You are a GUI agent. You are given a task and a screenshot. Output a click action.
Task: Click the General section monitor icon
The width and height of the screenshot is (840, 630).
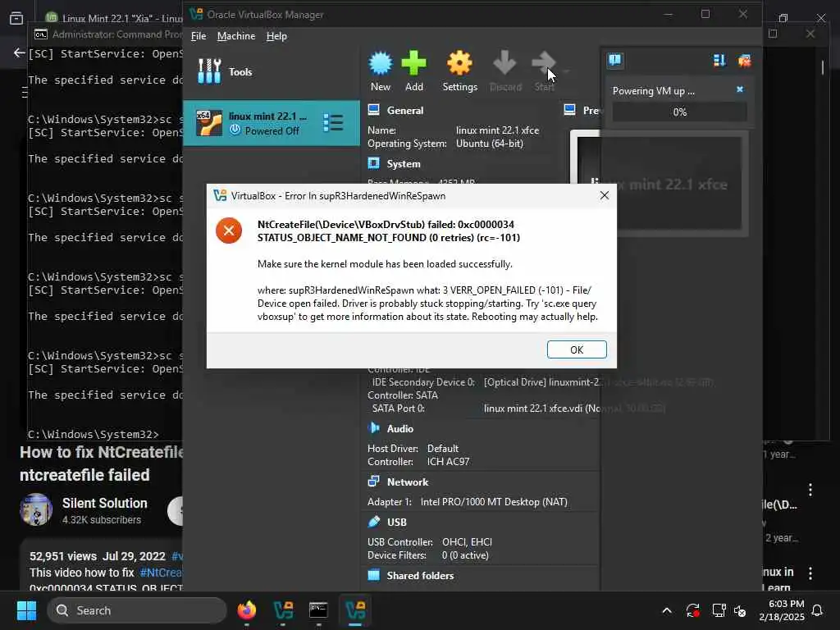coord(374,110)
